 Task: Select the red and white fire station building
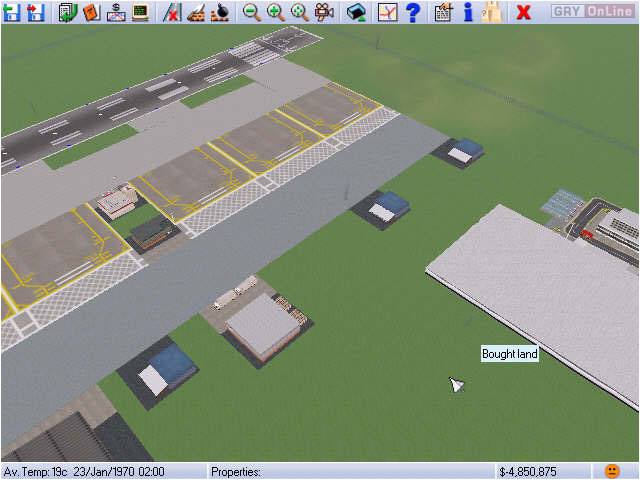(118, 200)
